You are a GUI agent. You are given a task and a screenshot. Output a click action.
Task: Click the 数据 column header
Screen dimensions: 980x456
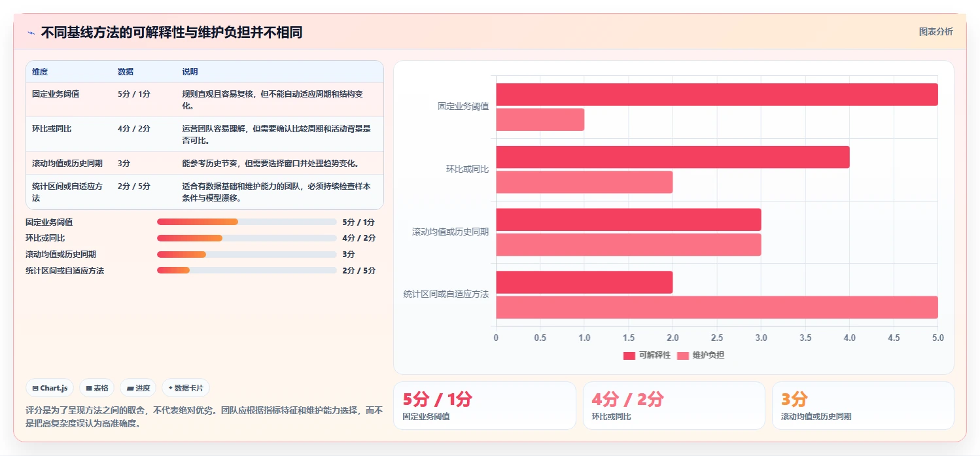coord(126,72)
